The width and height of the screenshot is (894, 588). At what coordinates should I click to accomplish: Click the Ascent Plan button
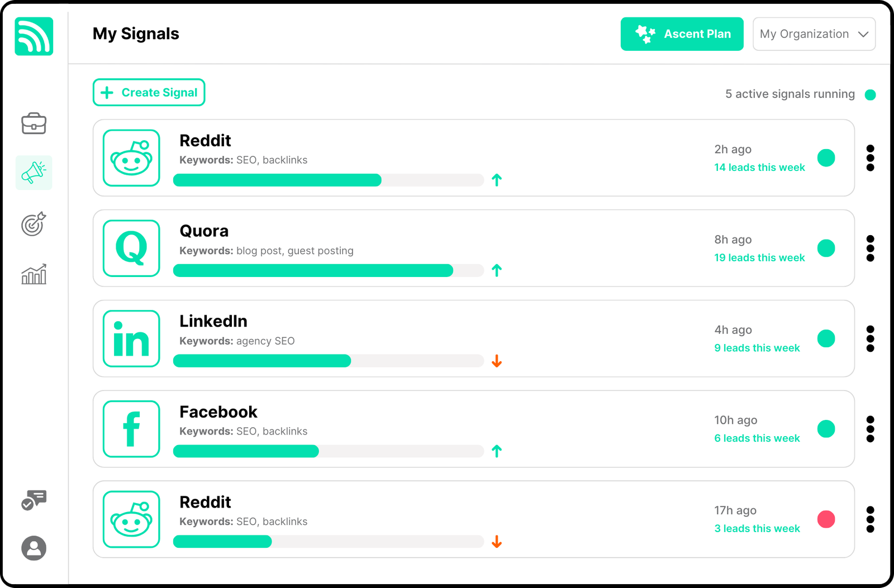point(682,34)
